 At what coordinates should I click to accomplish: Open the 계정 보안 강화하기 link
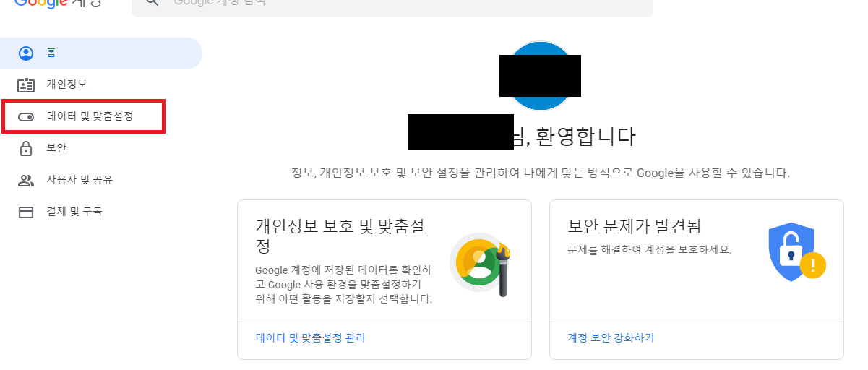tap(611, 338)
